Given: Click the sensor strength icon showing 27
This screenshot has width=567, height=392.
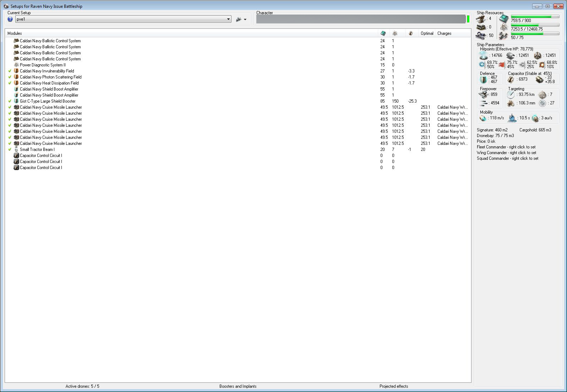Looking at the screenshot, I should pos(542,103).
